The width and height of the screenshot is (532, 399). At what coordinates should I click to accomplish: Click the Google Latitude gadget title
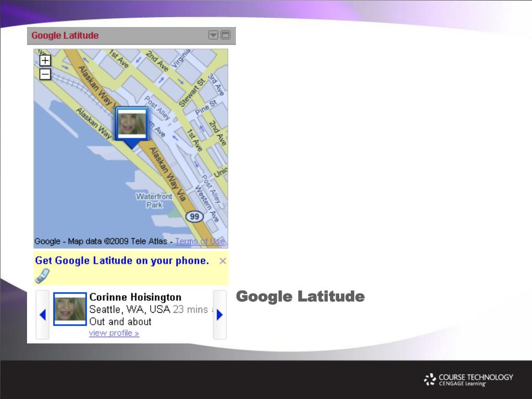tap(65, 35)
